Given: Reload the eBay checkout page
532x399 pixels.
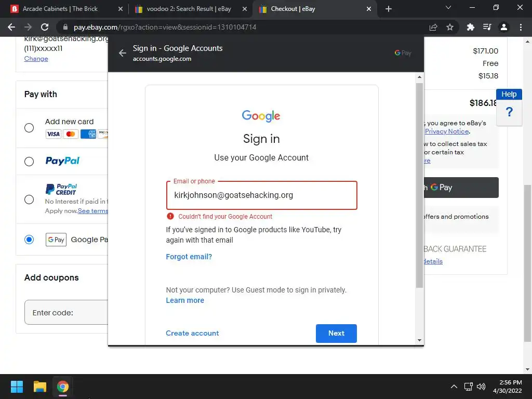Looking at the screenshot, I should point(45,27).
